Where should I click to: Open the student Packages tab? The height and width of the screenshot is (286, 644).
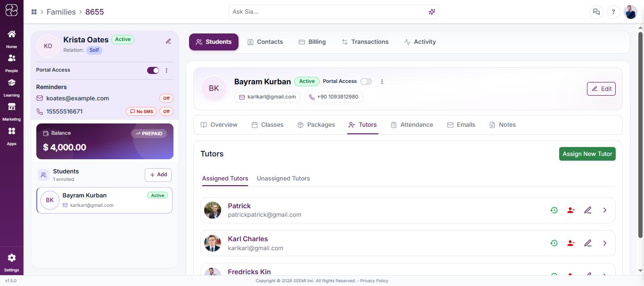click(x=316, y=125)
